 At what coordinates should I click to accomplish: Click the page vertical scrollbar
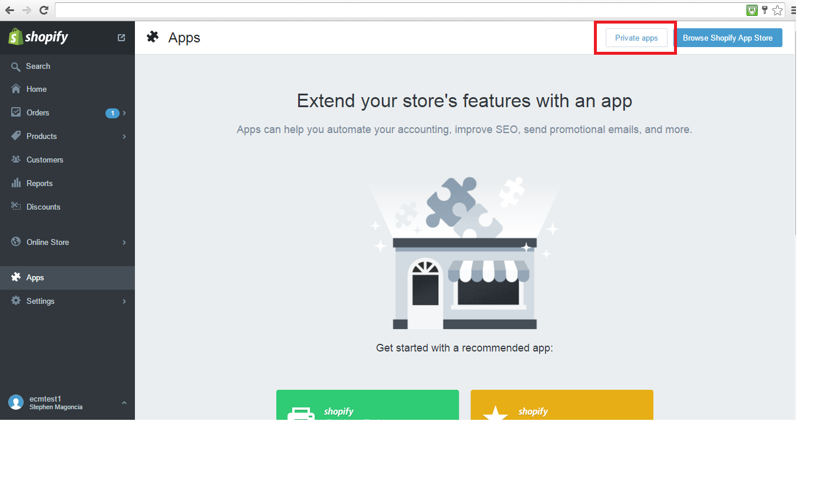pos(795,133)
